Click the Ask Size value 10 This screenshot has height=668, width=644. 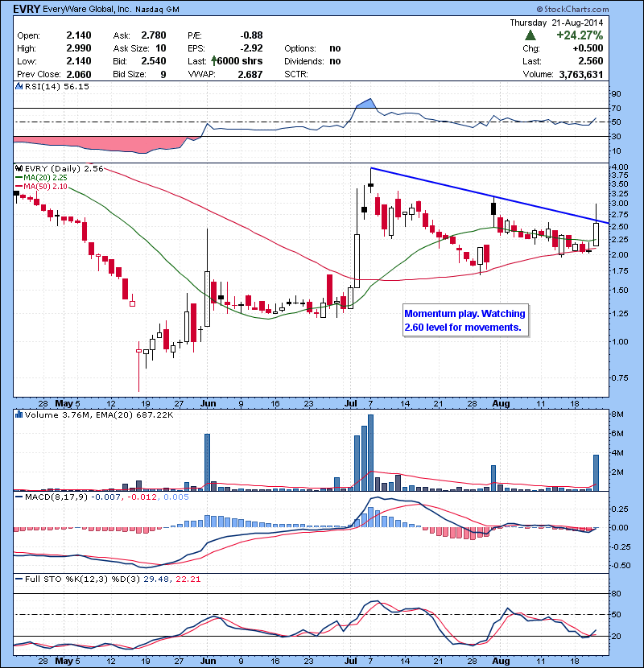[161, 48]
